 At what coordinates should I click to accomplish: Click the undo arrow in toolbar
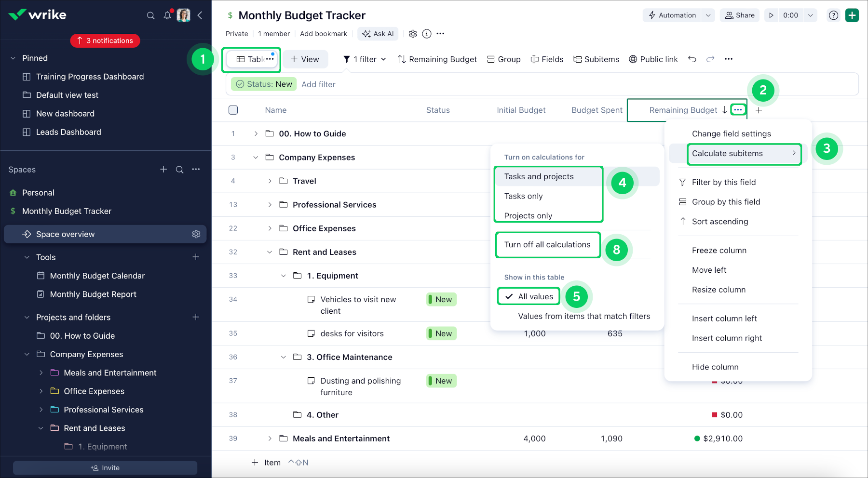tap(692, 59)
